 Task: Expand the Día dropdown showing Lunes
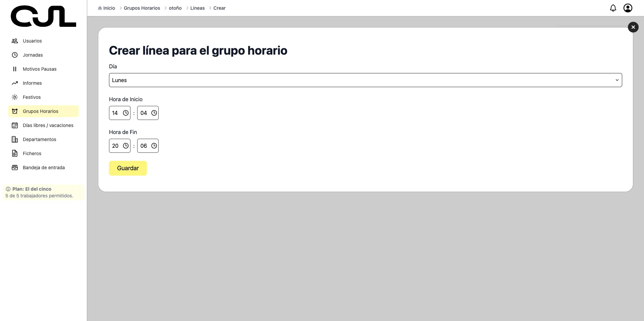tap(365, 80)
